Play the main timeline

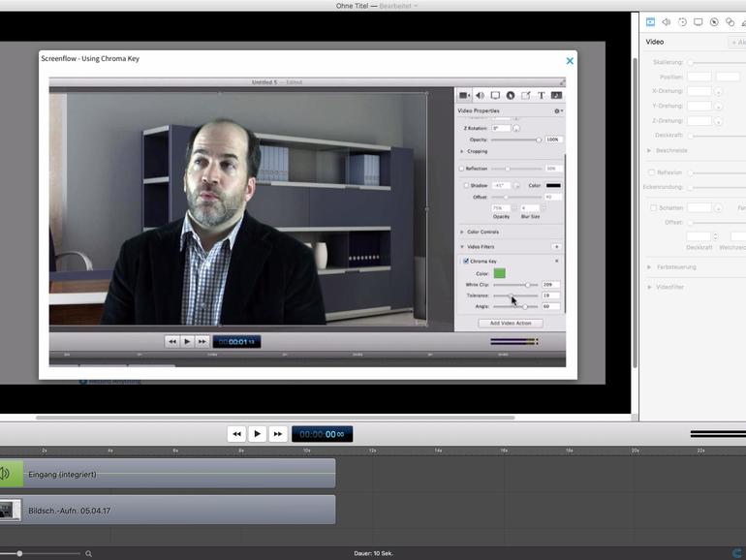258,434
